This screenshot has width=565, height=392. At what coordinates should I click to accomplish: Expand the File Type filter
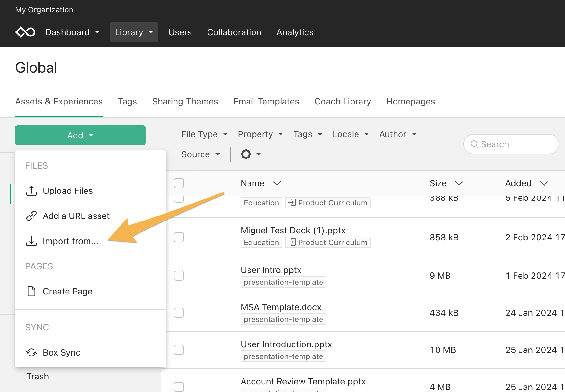(204, 134)
